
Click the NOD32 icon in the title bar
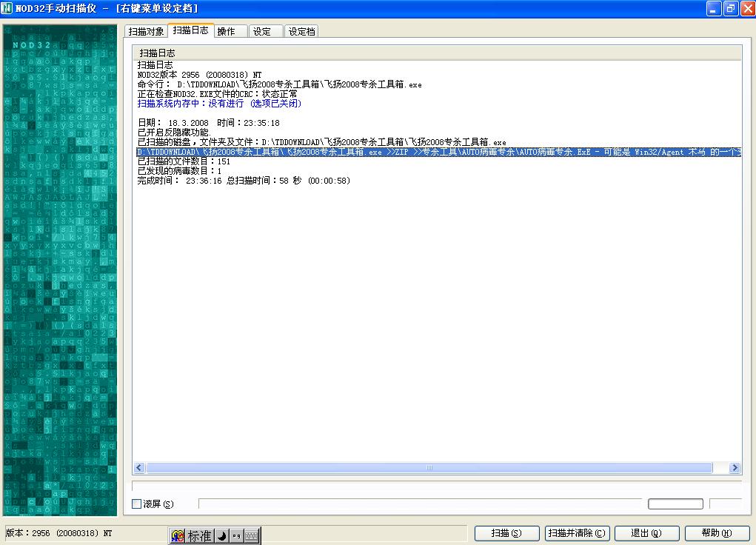[7, 8]
